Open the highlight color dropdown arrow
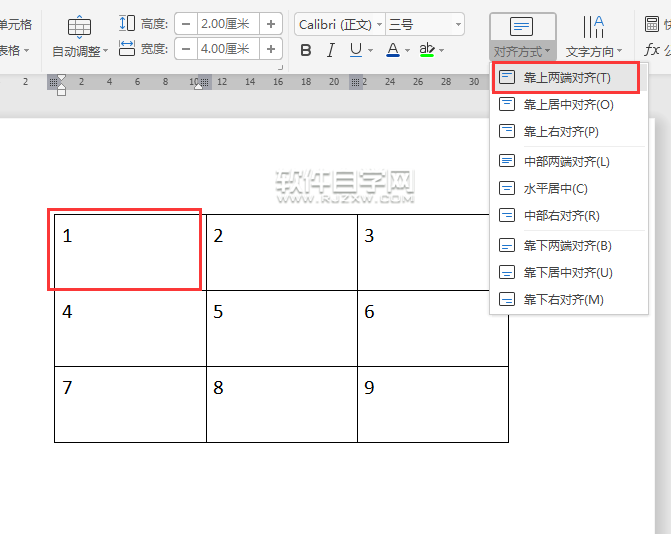 (441, 50)
